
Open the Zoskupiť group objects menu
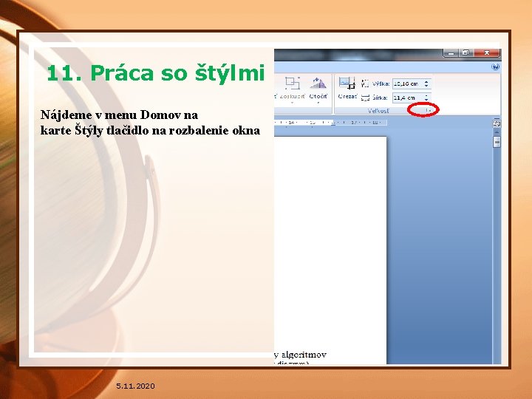coord(292,90)
